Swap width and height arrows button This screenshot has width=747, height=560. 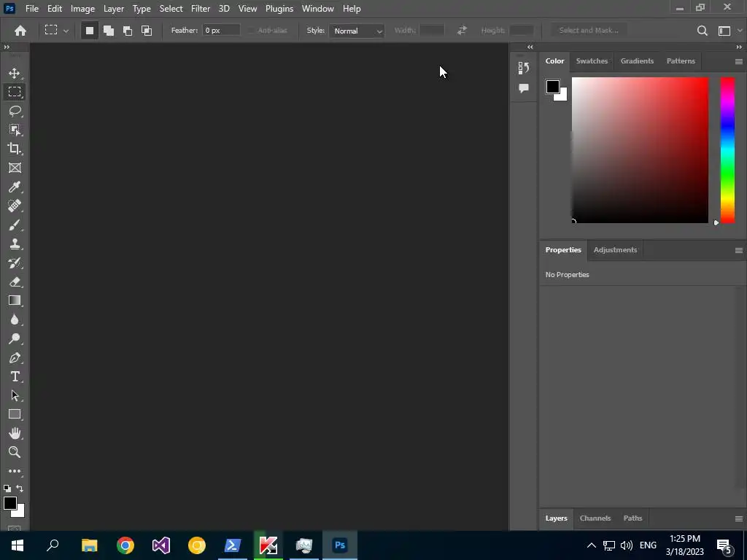pyautogui.click(x=462, y=31)
